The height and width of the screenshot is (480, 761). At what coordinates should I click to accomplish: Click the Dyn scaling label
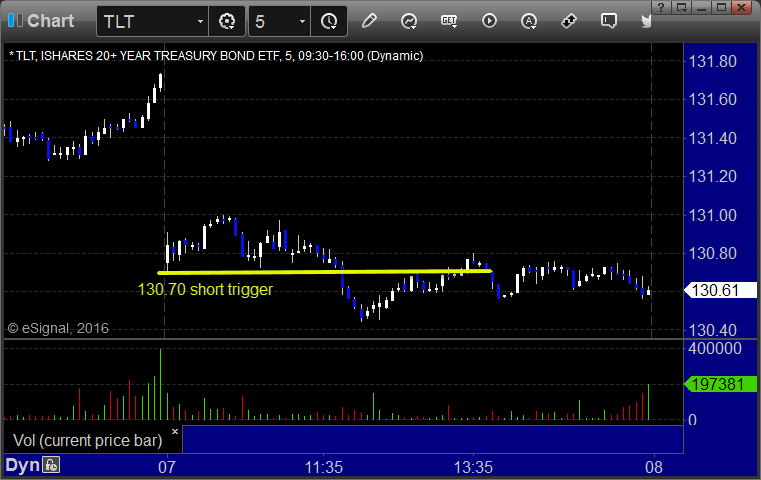(22, 465)
